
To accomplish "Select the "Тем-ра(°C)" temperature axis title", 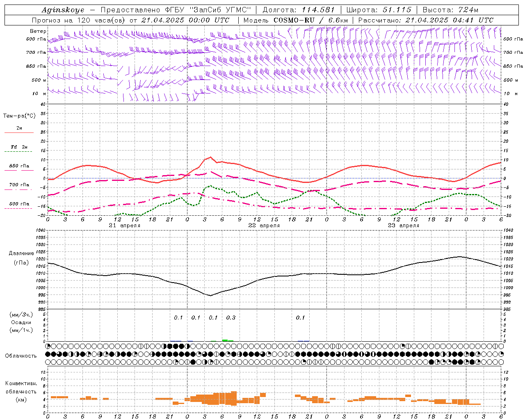I will (19, 116).
